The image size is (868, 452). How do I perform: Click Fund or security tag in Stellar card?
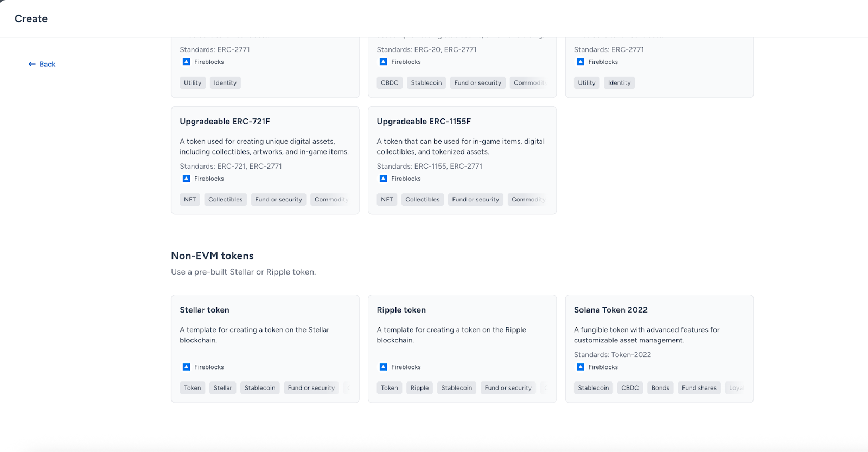coord(311,388)
